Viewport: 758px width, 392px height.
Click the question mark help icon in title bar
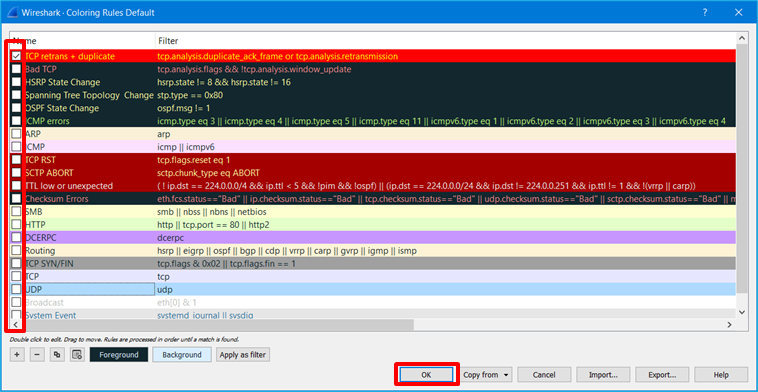(705, 13)
